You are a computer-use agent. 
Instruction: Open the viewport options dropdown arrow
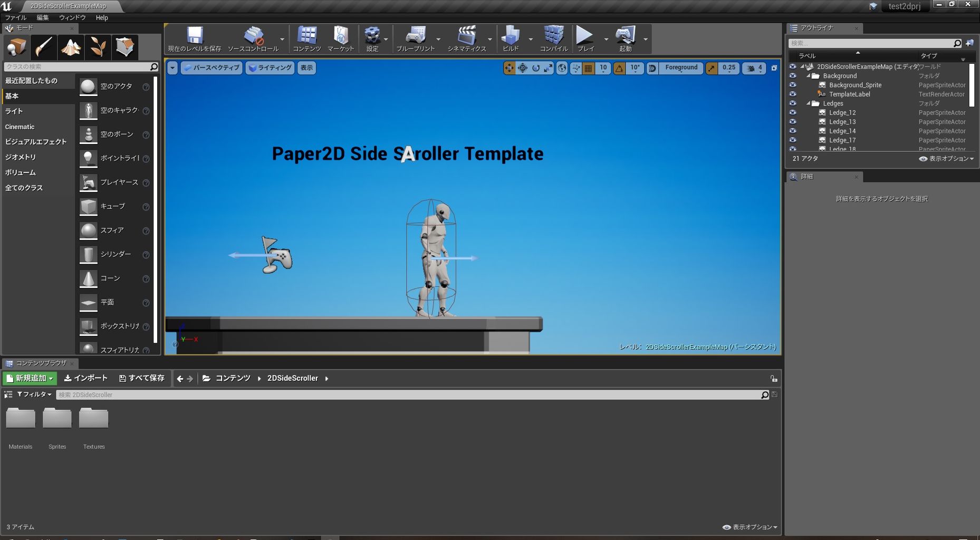point(172,68)
